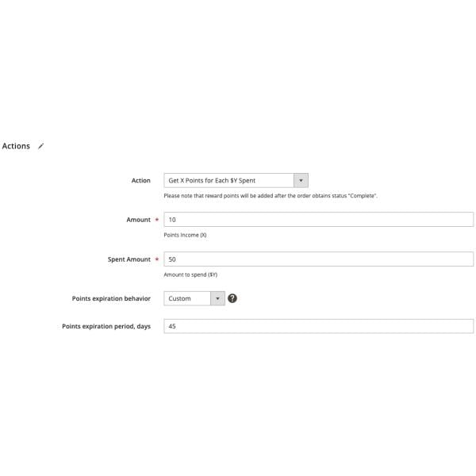
Task: Click the 'Points Income (X)' hint text
Action: coord(185,235)
